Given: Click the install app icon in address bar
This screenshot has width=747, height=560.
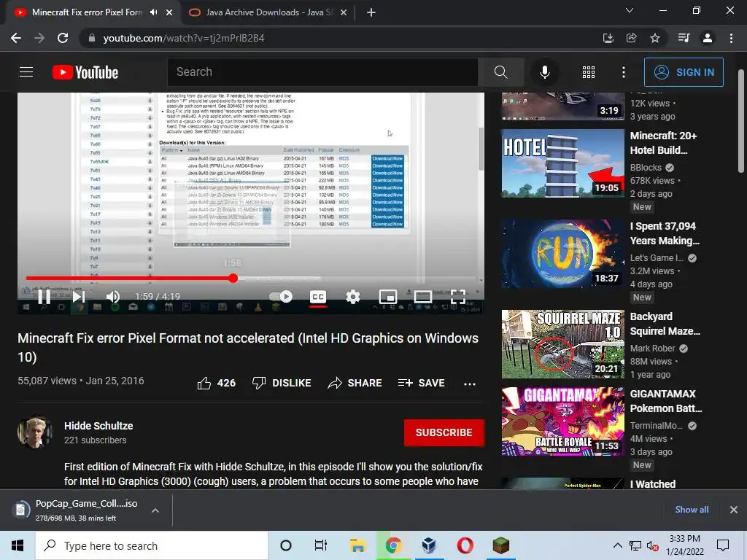Looking at the screenshot, I should point(608,38).
